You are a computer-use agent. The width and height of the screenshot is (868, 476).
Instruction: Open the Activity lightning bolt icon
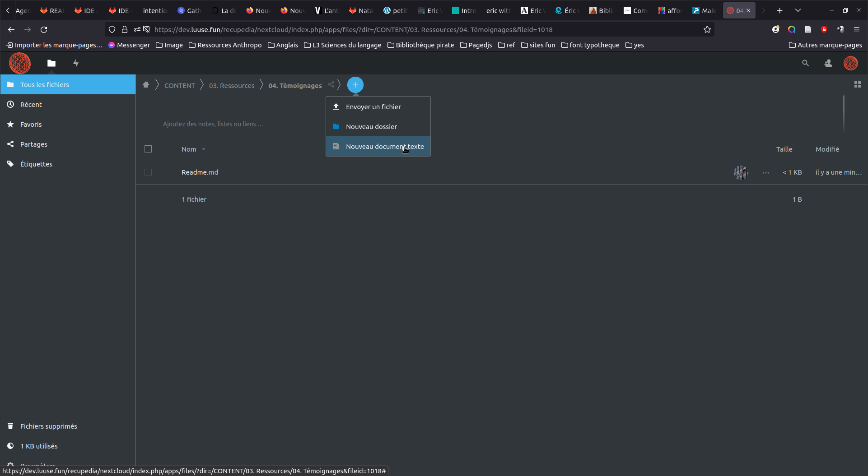pyautogui.click(x=76, y=63)
